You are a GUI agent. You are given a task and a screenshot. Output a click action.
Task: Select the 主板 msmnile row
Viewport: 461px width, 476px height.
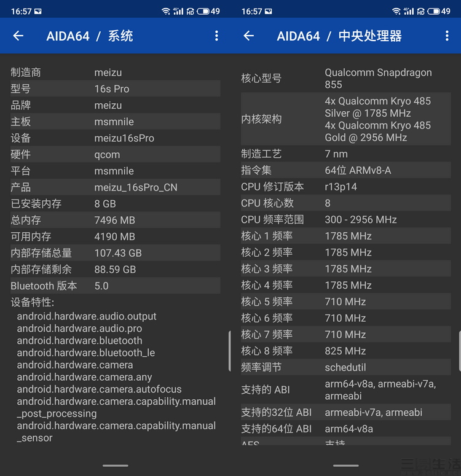point(116,122)
